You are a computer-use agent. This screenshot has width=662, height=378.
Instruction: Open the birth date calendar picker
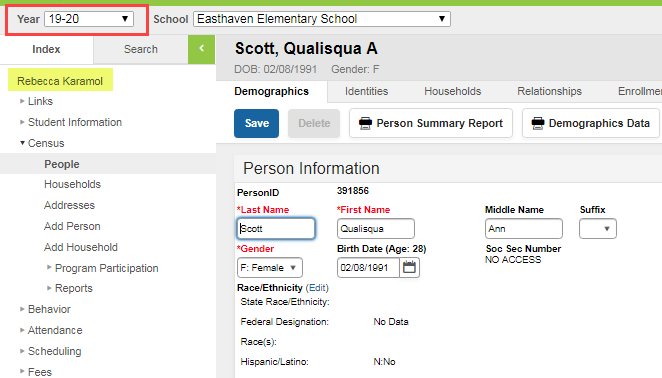click(x=409, y=267)
